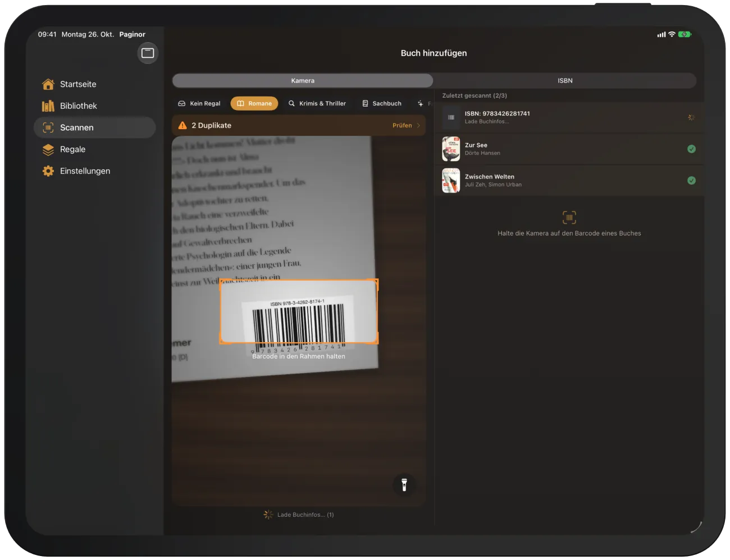Click the placeholder barcode thumbnail for ISBN entry

click(x=451, y=117)
